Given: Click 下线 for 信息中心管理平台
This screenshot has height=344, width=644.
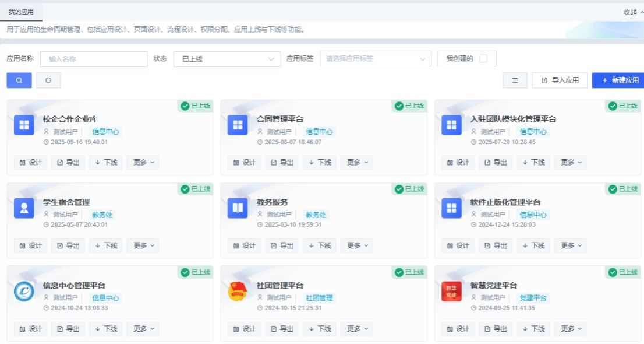Looking at the screenshot, I should [x=106, y=329].
